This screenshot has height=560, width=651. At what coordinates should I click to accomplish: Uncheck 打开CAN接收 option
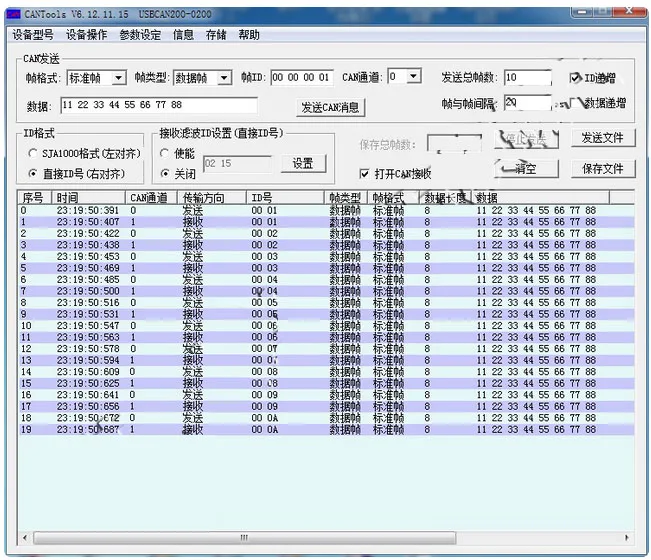(364, 174)
